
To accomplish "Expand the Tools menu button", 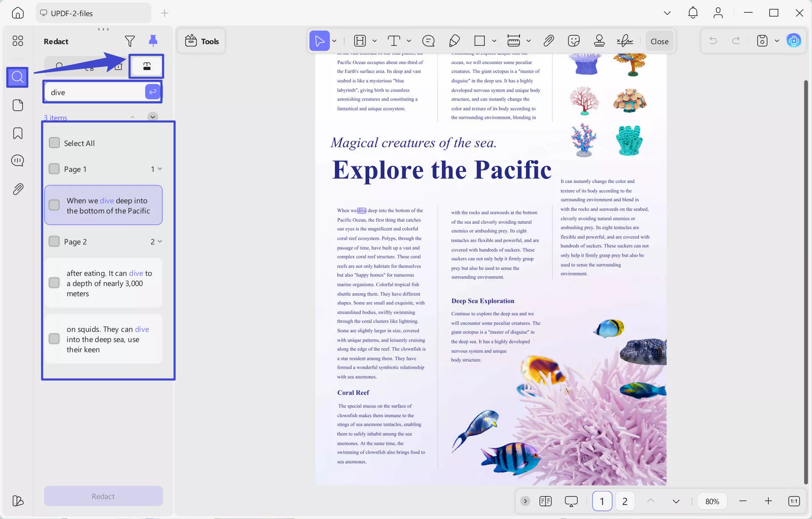I will click(x=202, y=41).
